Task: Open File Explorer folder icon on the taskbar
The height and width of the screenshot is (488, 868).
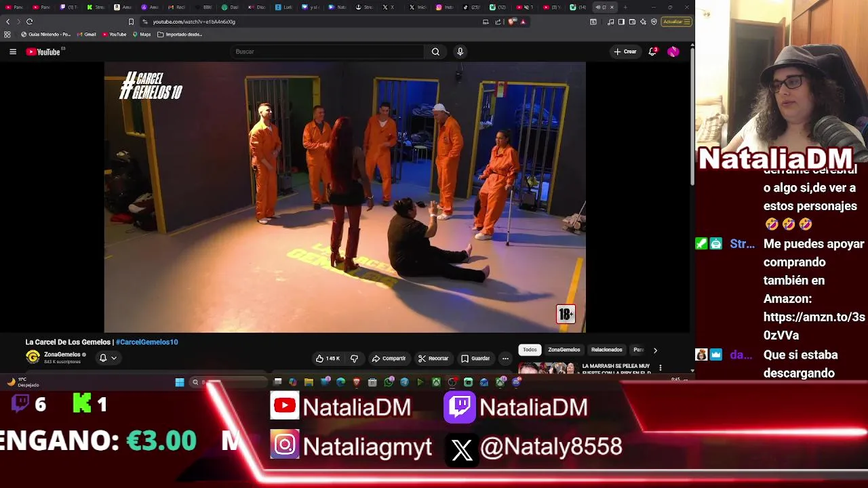Action: (309, 382)
